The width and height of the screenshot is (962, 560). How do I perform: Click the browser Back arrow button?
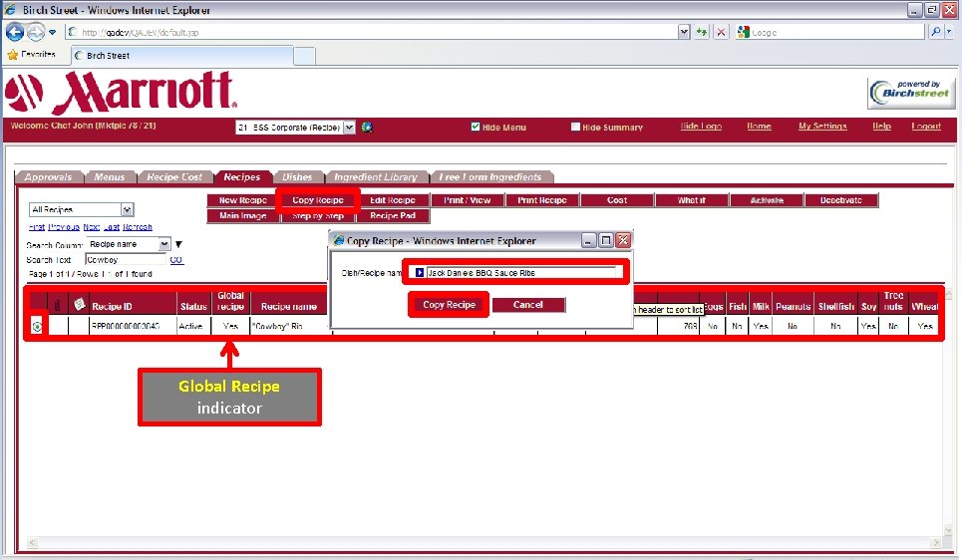(15, 32)
